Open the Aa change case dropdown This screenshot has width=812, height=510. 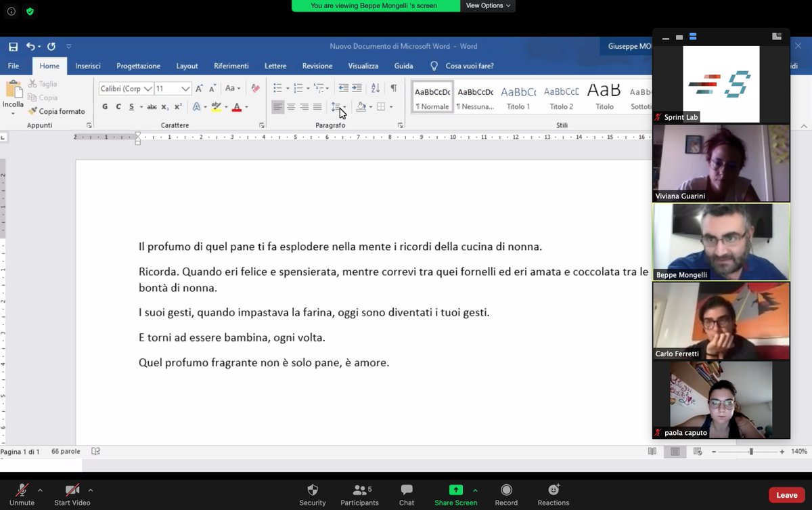[233, 89]
